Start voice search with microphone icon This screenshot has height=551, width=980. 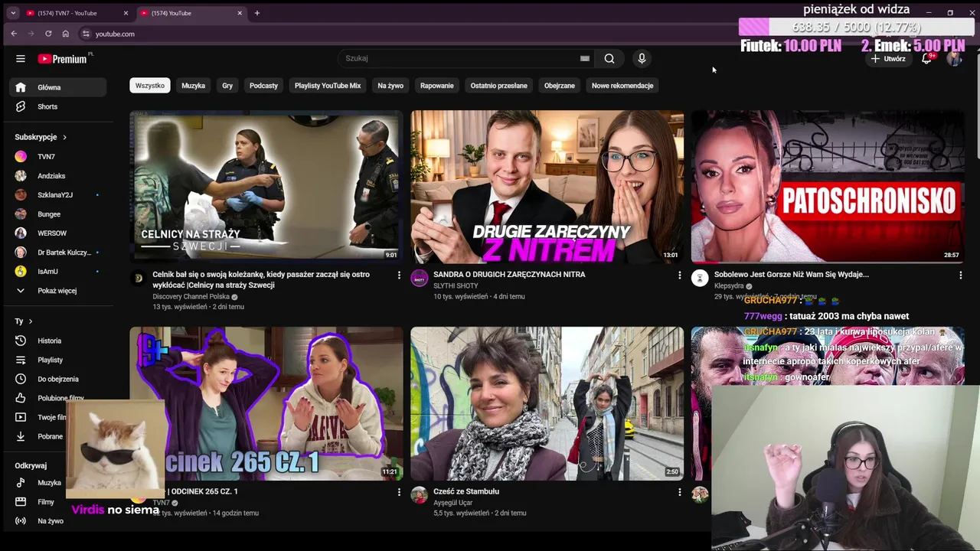[642, 58]
